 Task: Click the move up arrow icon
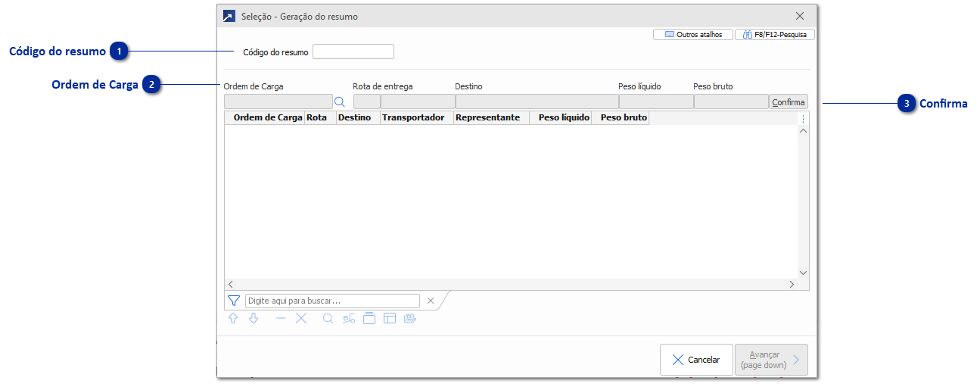point(233,319)
